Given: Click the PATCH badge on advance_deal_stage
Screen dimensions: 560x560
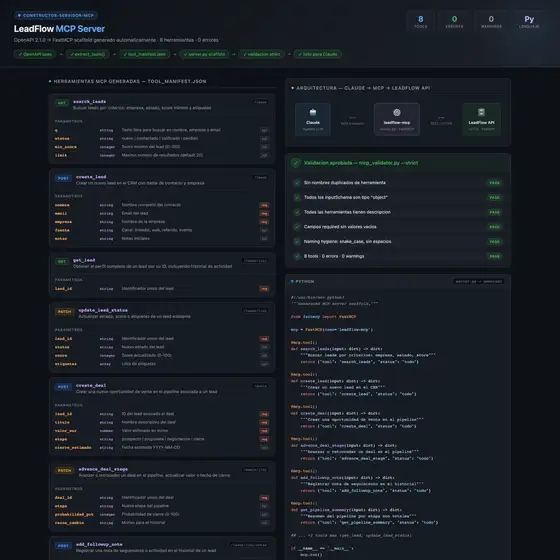Looking at the screenshot, I should coord(65,470).
